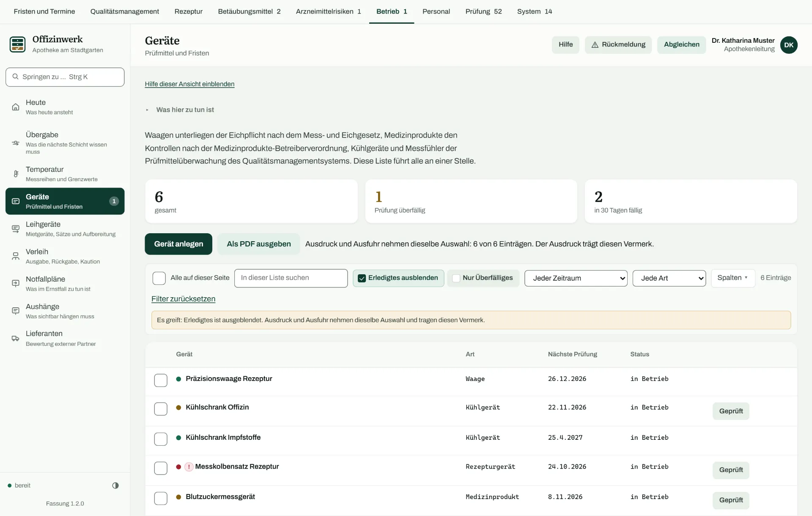Click the Offizinwerk logo icon
The height and width of the screenshot is (516, 812).
(x=17, y=44)
